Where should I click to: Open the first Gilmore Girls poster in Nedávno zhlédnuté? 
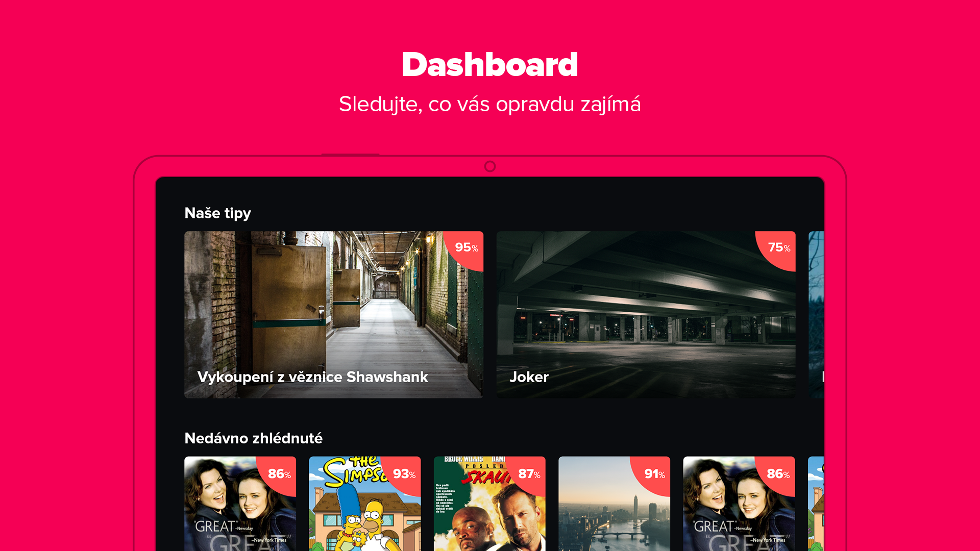240,504
